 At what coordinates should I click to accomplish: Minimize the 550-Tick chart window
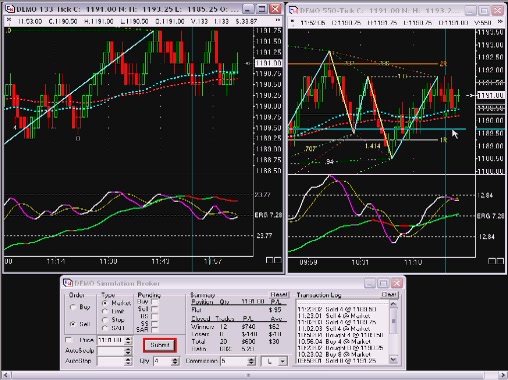click(x=470, y=11)
